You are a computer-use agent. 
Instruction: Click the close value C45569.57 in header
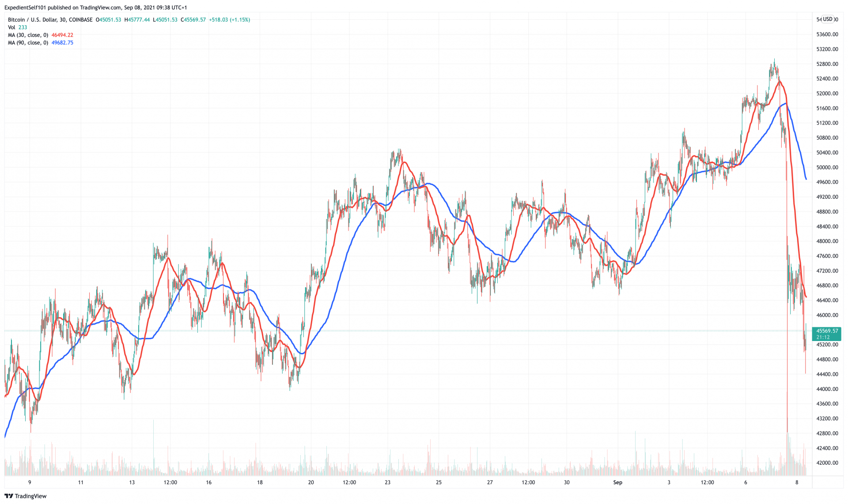click(x=193, y=20)
